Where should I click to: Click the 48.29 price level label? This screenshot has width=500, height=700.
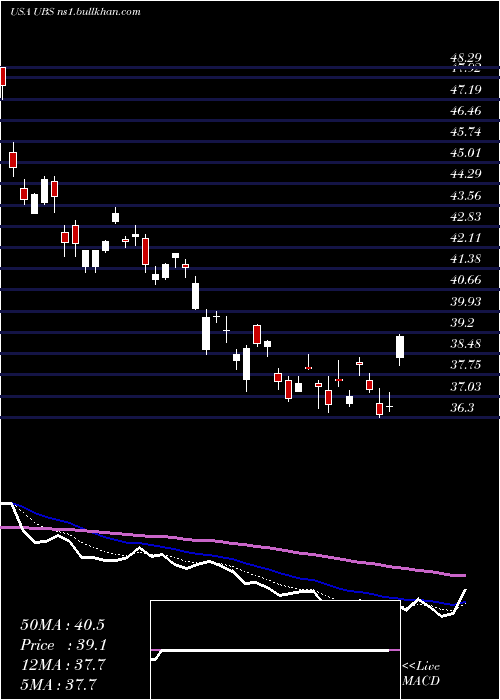coord(466,58)
